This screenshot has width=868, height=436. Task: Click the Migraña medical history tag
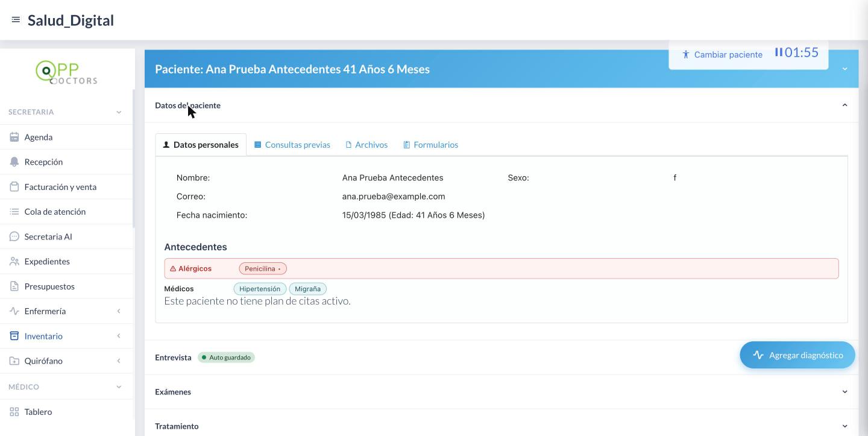click(307, 289)
